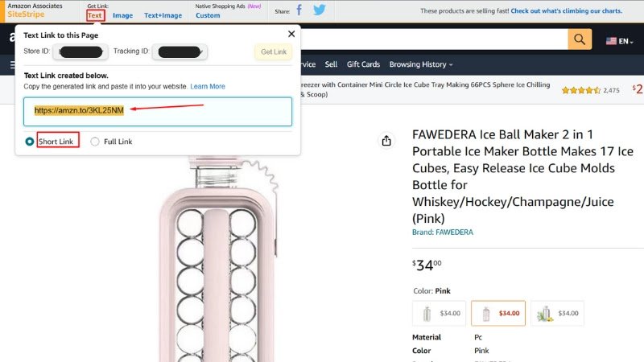Share this product on Twitter
This screenshot has height=362, width=644.
[319, 10]
